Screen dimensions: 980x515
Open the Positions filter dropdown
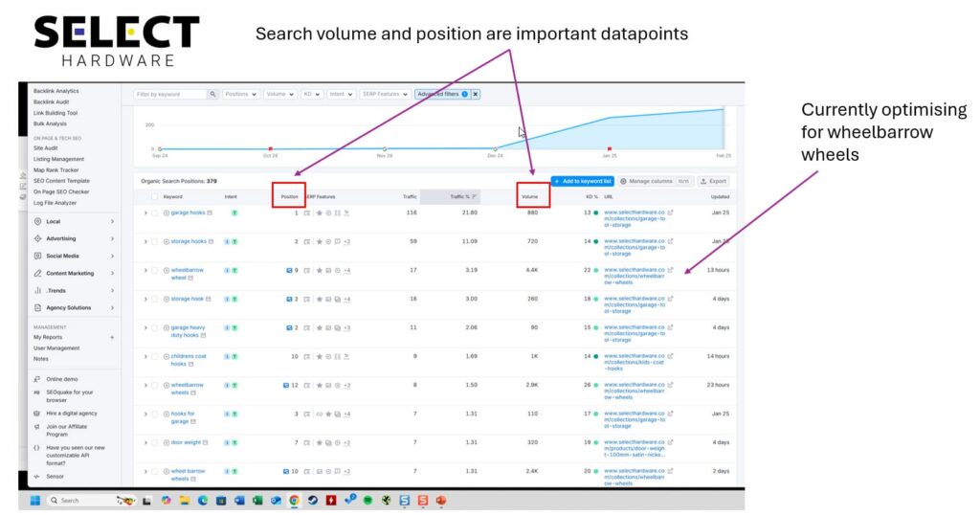point(240,95)
